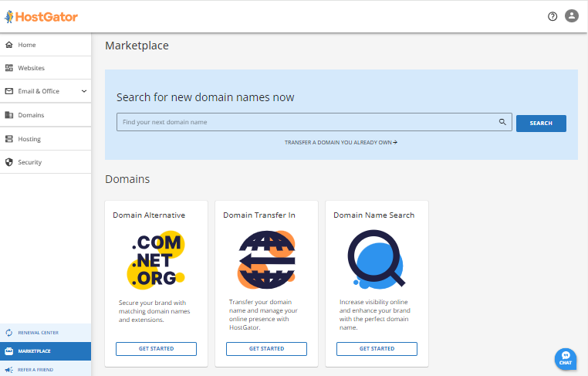The width and height of the screenshot is (588, 376).
Task: Click the Marketplace store icon
Action: (x=9, y=351)
